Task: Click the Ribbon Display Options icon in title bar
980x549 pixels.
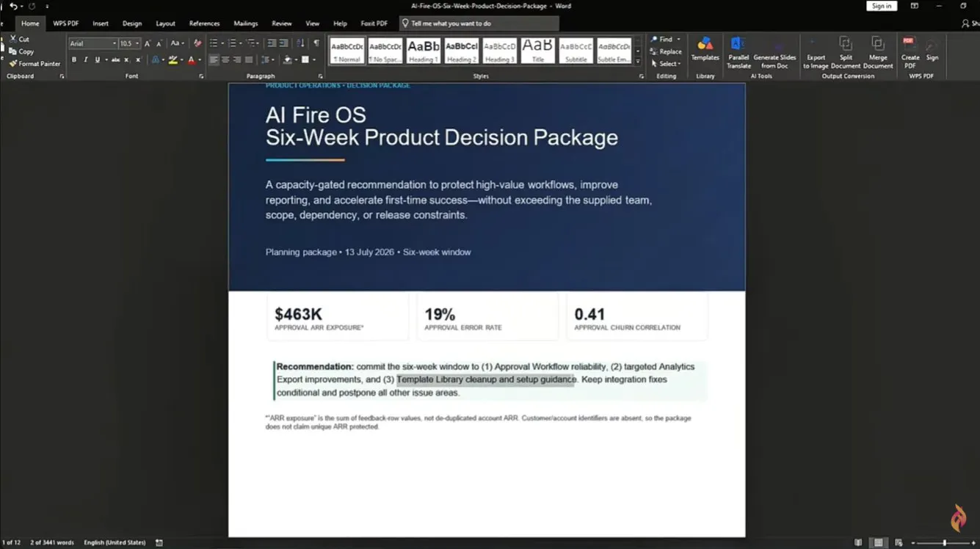Action: pyautogui.click(x=914, y=6)
